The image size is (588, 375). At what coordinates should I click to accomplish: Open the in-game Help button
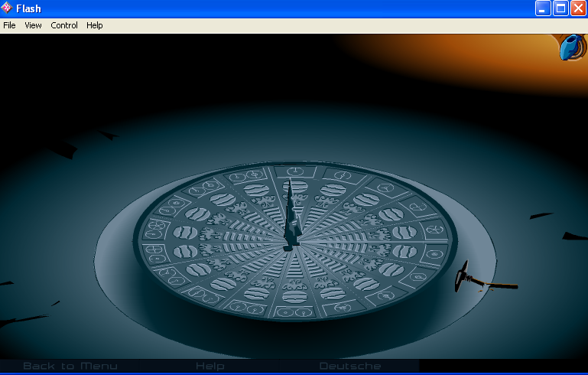click(210, 366)
